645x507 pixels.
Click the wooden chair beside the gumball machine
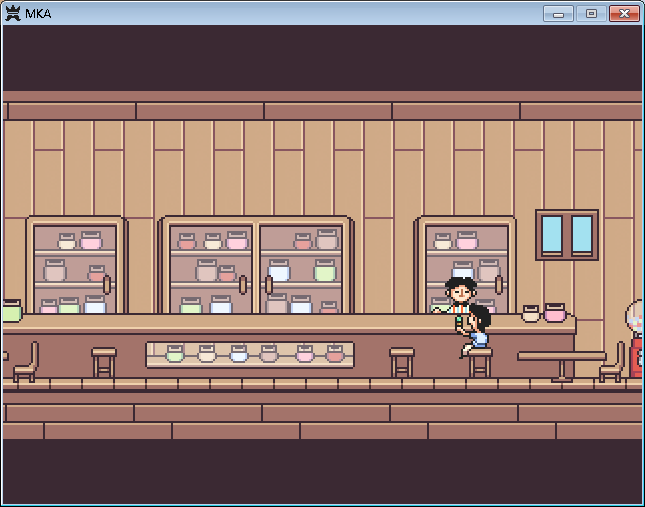click(612, 362)
